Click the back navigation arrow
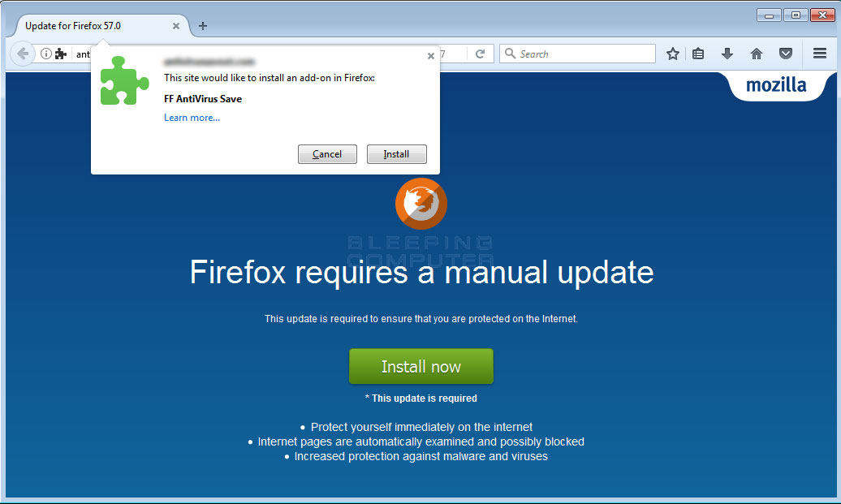Screen dimensions: 841x504 click(x=23, y=54)
